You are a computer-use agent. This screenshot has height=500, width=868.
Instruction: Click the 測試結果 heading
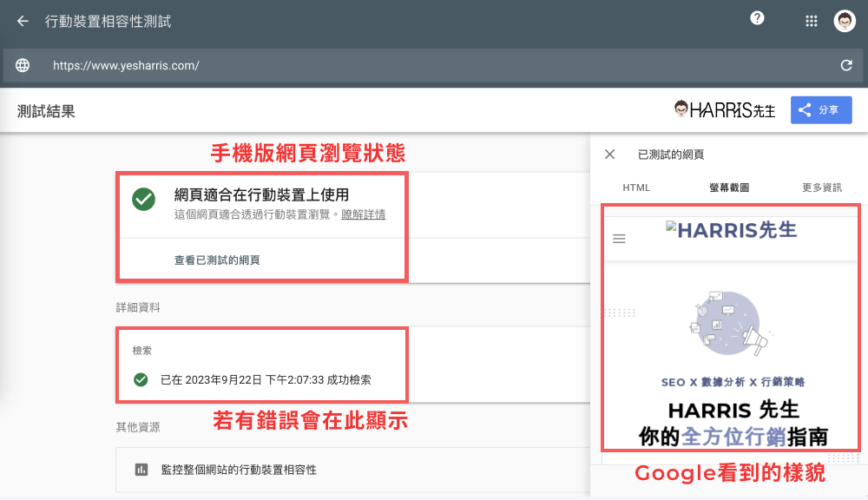pyautogui.click(x=46, y=111)
